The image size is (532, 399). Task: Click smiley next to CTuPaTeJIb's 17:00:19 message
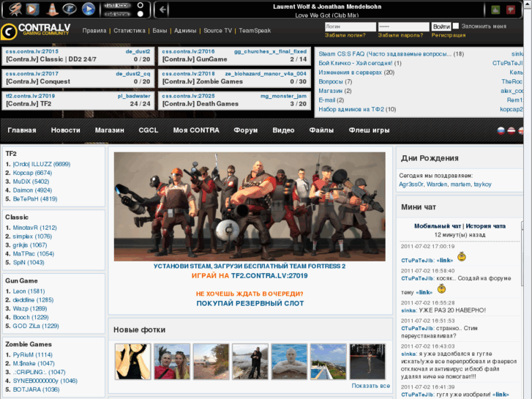(x=462, y=256)
